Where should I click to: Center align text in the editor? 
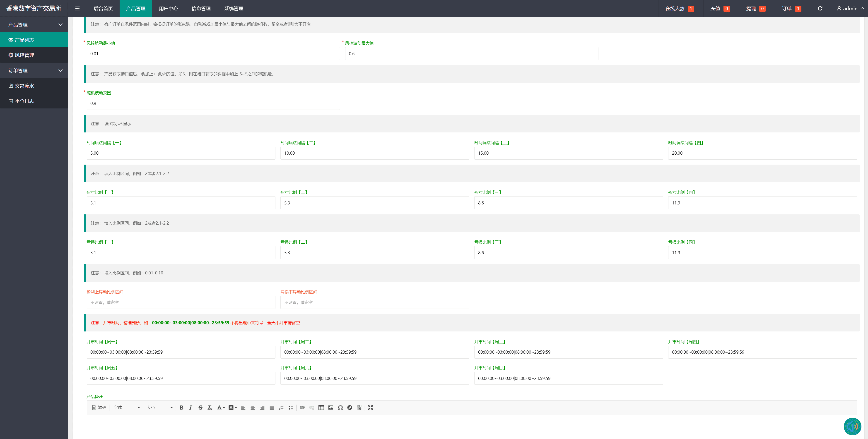(252, 407)
